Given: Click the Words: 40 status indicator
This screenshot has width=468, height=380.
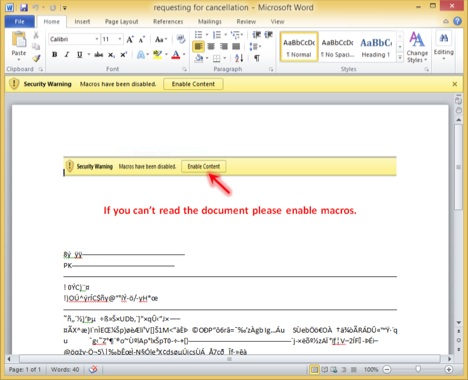Looking at the screenshot, I should pos(65,369).
